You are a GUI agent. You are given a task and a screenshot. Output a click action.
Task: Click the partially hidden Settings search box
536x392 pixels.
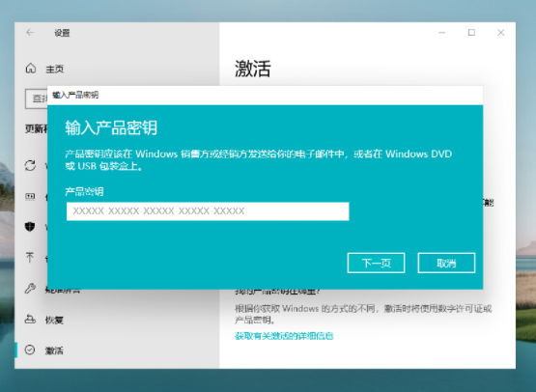click(37, 98)
